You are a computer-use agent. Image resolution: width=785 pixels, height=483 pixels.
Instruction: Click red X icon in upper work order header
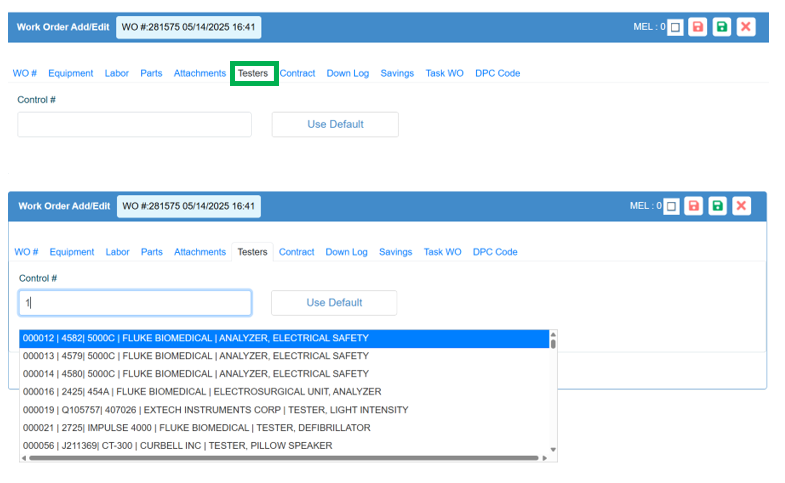coord(745,27)
